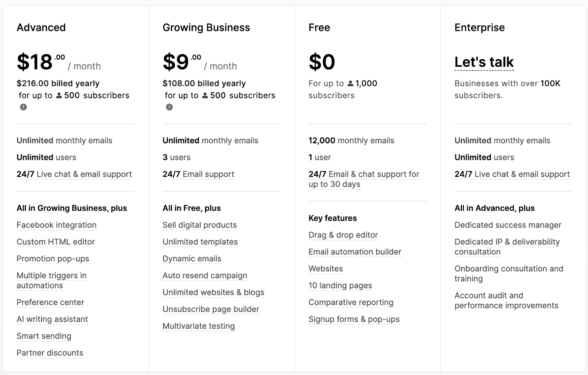Screen dimensions: 588x375
Task: Select Unsubscribe page builder feature
Action: click(211, 309)
